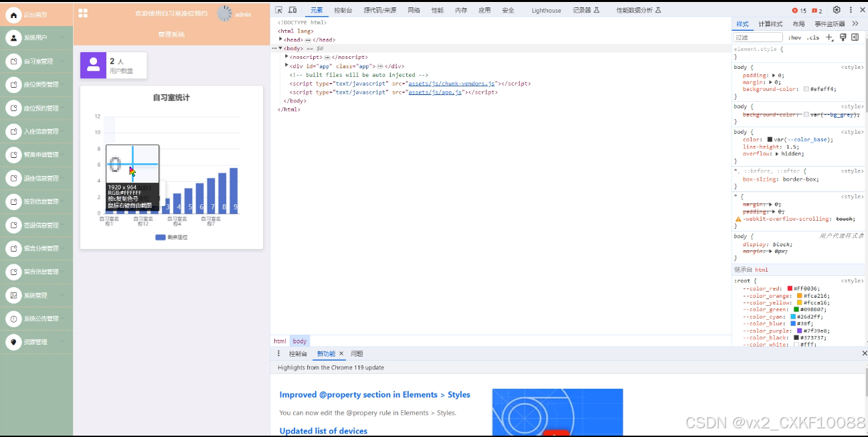Open the 后台首页 home icon
The width and height of the screenshot is (868, 437).
[13, 14]
